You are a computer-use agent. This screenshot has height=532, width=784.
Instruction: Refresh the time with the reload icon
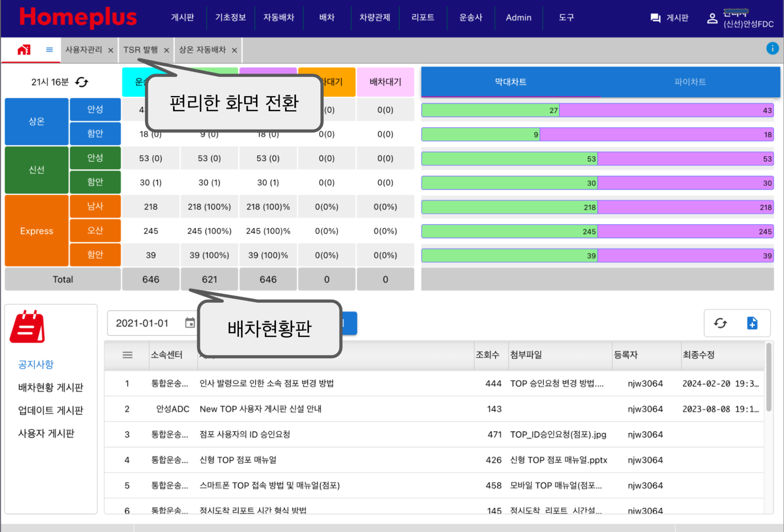82,82
